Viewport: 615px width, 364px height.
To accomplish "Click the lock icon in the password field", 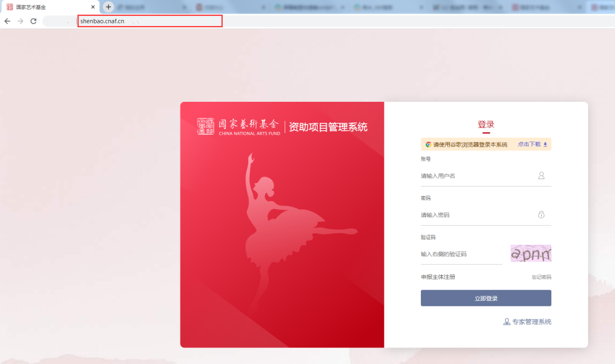I will coord(542,215).
